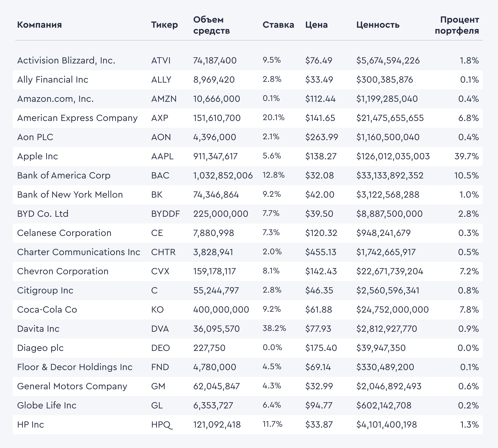The height and width of the screenshot is (448, 498).
Task: Click the Компания column header
Action: [39, 25]
